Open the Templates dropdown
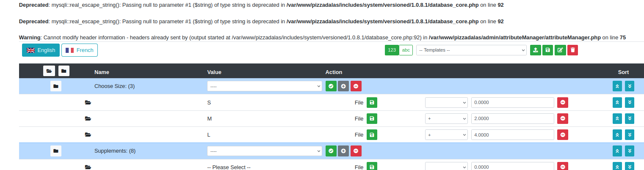 pos(471,50)
